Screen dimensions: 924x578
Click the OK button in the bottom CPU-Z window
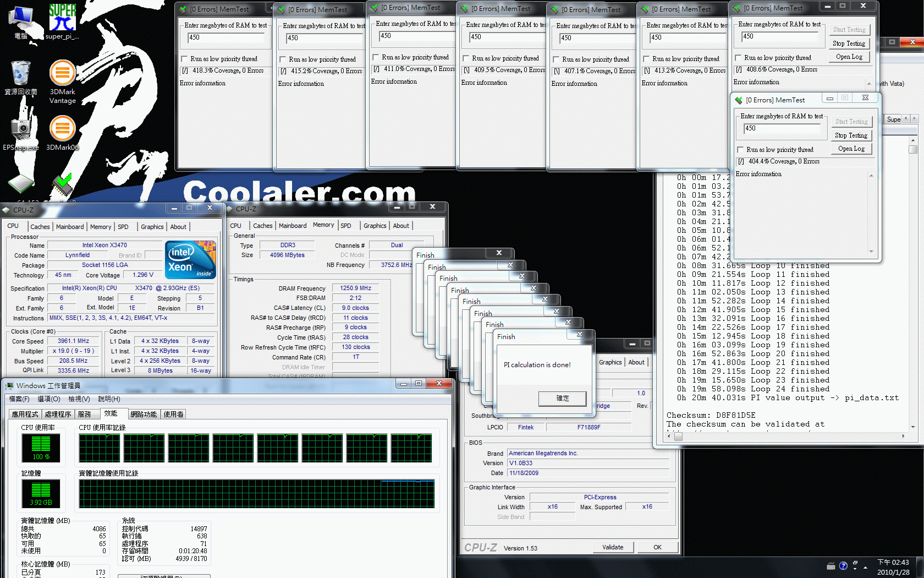pos(657,547)
